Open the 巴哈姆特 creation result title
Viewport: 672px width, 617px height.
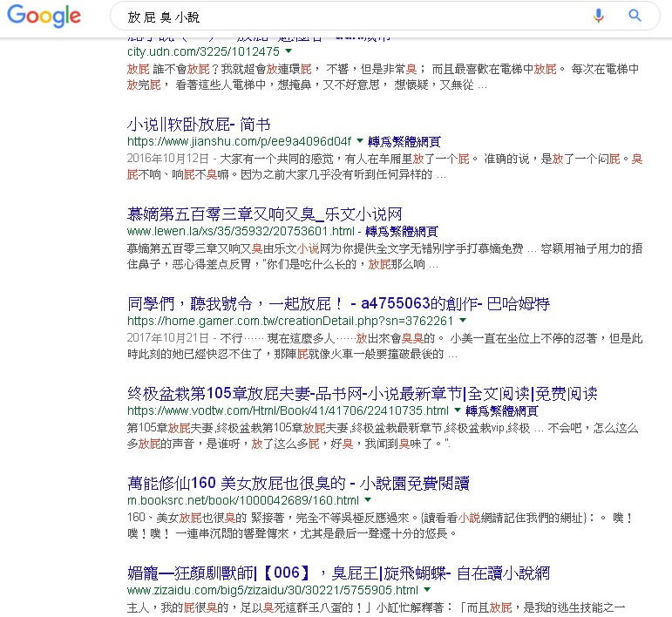point(338,304)
